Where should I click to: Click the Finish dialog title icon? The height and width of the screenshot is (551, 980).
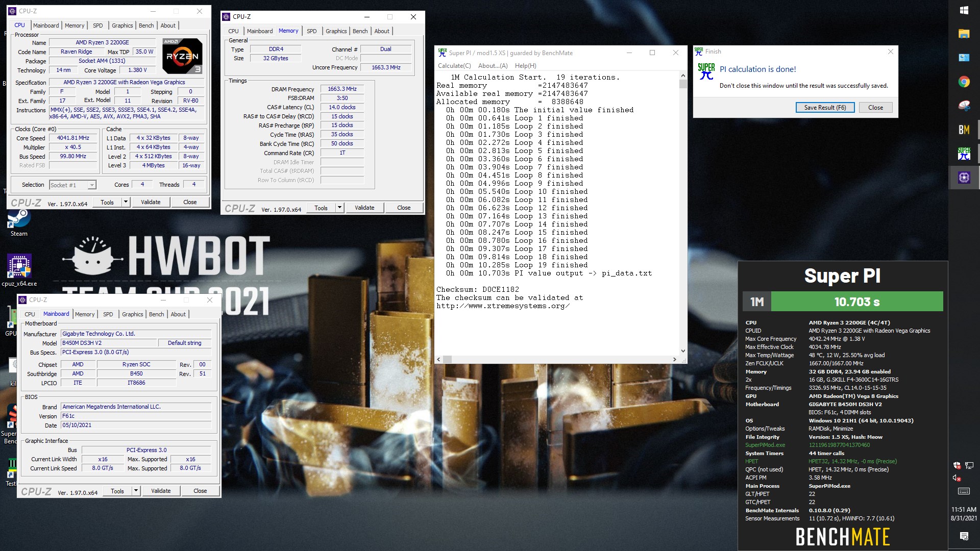point(698,52)
